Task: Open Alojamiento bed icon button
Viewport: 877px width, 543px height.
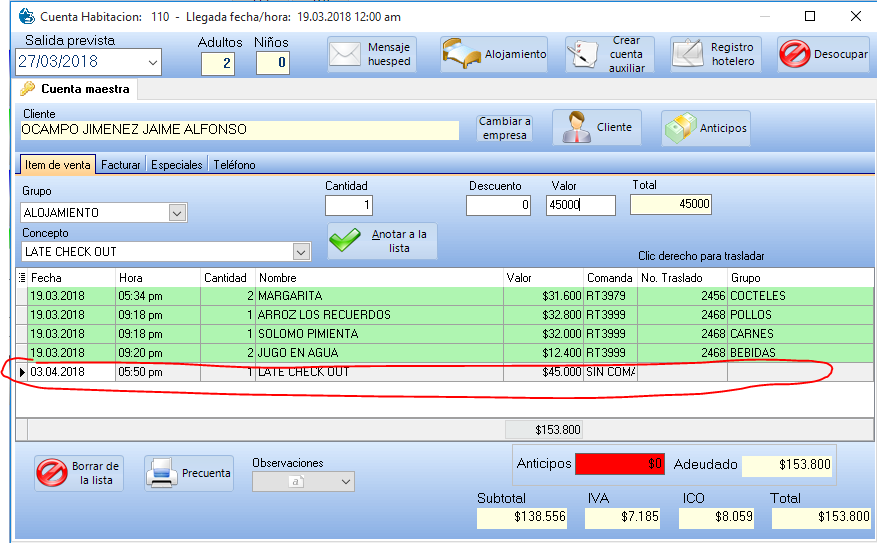Action: click(463, 55)
